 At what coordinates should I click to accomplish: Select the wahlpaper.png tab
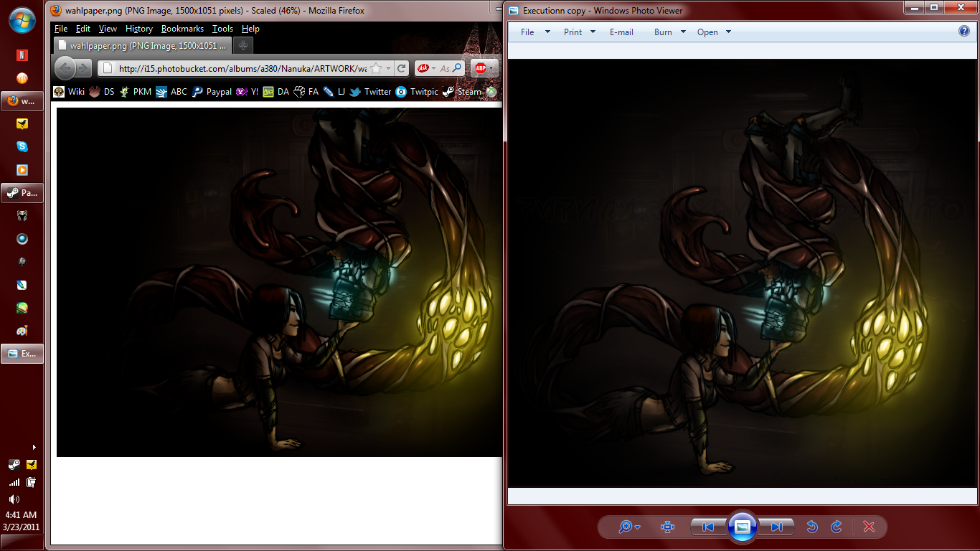pos(142,45)
